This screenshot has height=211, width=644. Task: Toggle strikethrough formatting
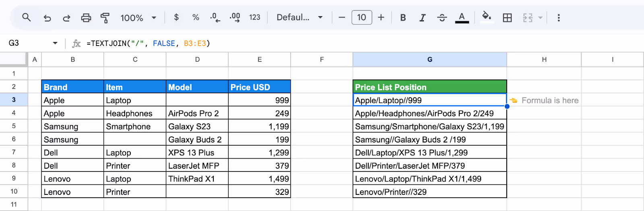[x=442, y=18]
